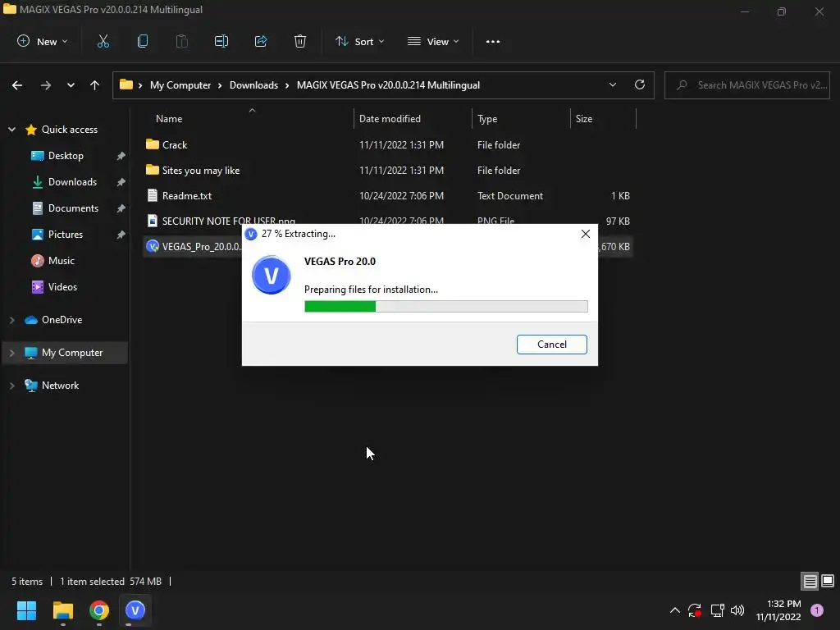Expand the Network tree node
This screenshot has height=630, width=840.
[x=11, y=386]
